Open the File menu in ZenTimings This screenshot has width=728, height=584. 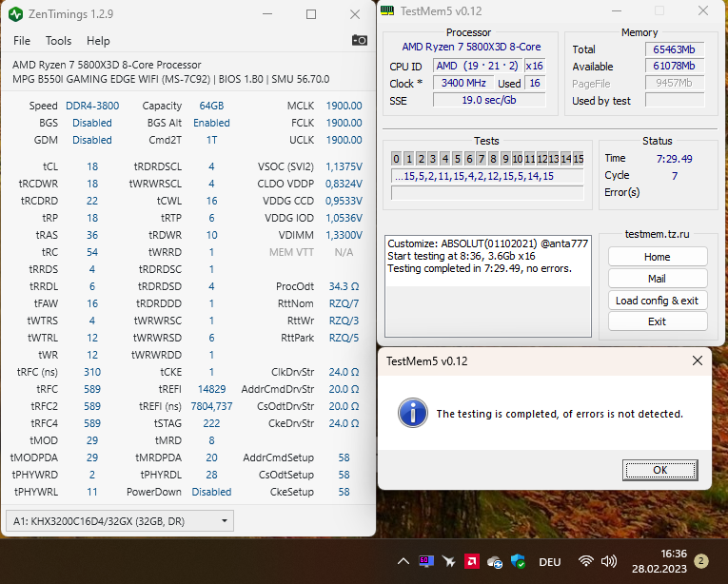[22, 41]
